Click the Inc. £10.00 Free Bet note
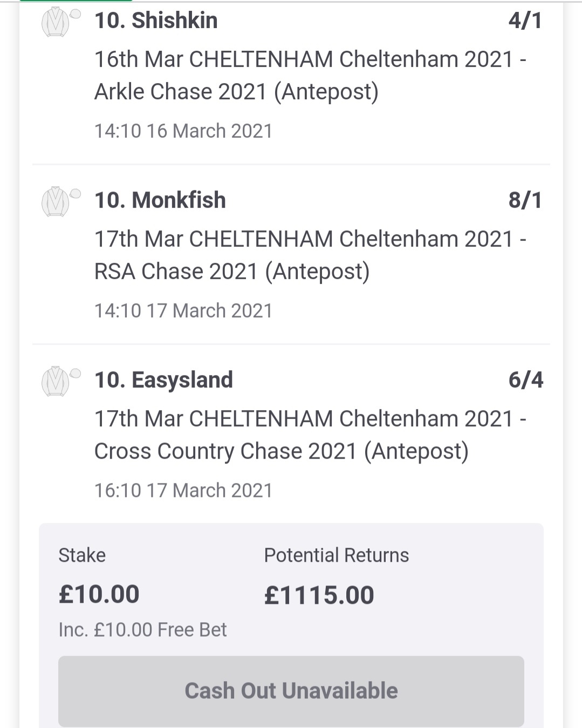 pyautogui.click(x=143, y=630)
